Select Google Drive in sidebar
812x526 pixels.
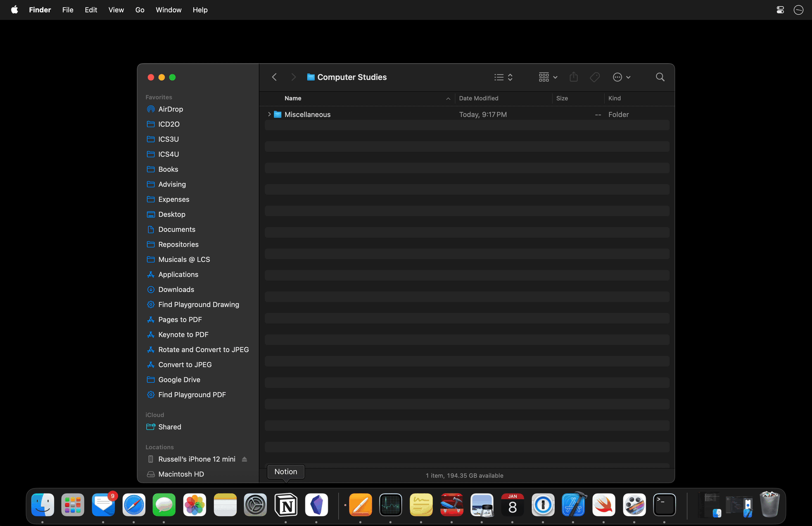pos(179,379)
